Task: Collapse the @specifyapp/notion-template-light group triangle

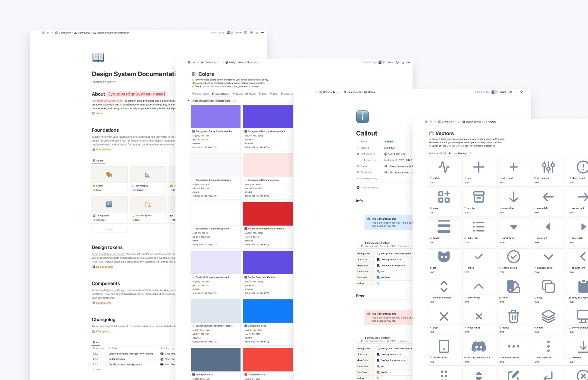Action: pyautogui.click(x=189, y=101)
